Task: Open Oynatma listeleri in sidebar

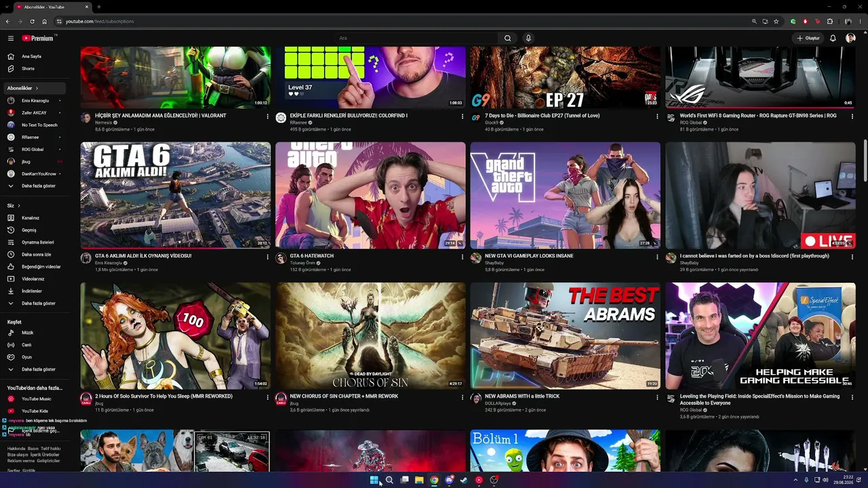Action: pos(36,242)
